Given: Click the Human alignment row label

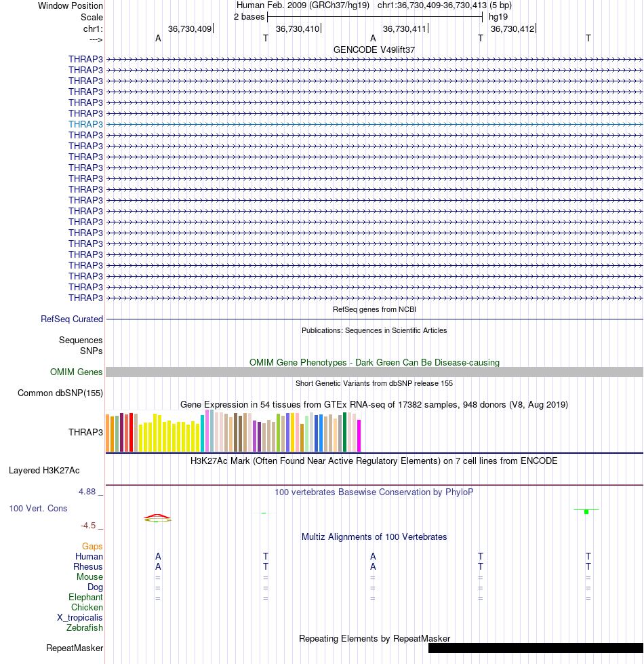Looking at the screenshot, I should 89,556.
